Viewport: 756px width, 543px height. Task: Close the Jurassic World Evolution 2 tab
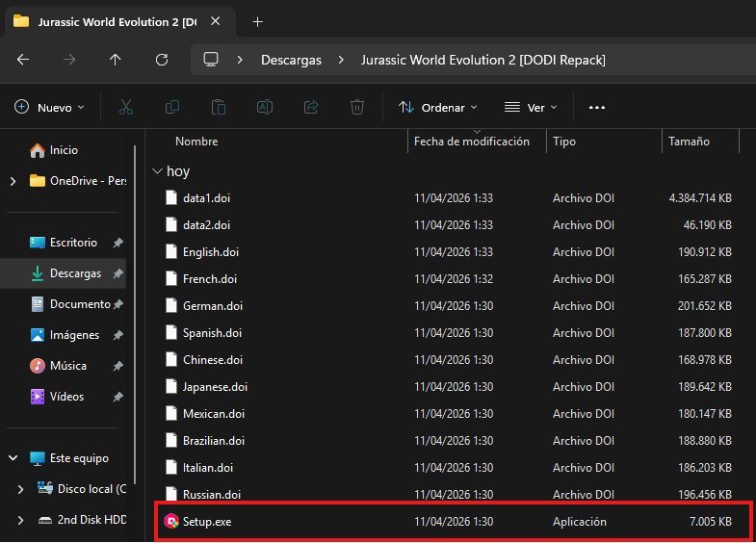click(216, 21)
